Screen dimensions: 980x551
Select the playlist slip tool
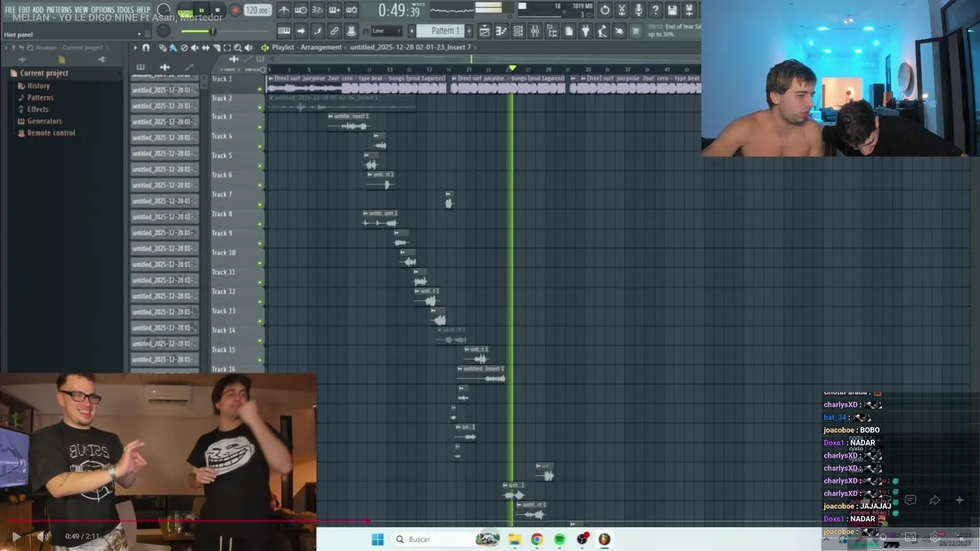(x=205, y=47)
